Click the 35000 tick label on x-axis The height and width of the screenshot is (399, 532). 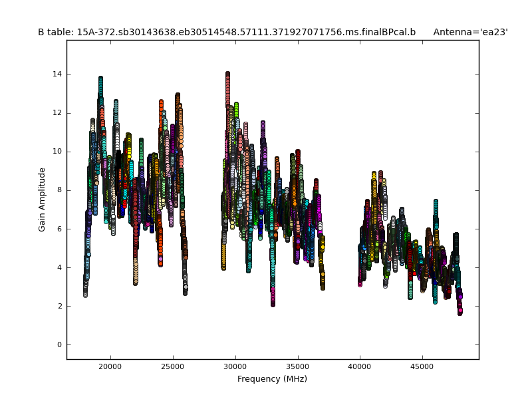297,366
